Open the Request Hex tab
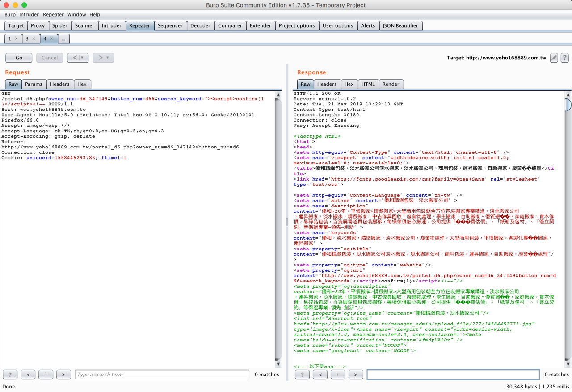 82,84
